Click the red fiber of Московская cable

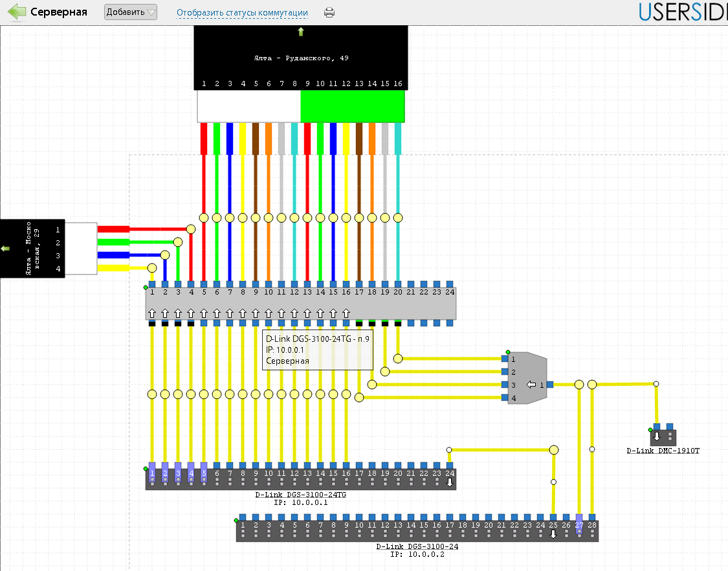(x=113, y=229)
